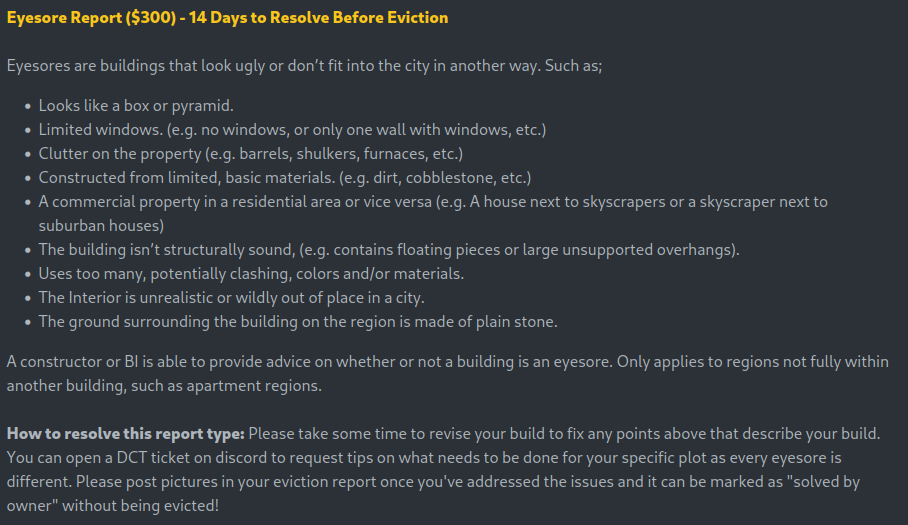Click the 'Constructed from limited, basic materials' line
The height and width of the screenshot is (525, 908).
tap(285, 178)
